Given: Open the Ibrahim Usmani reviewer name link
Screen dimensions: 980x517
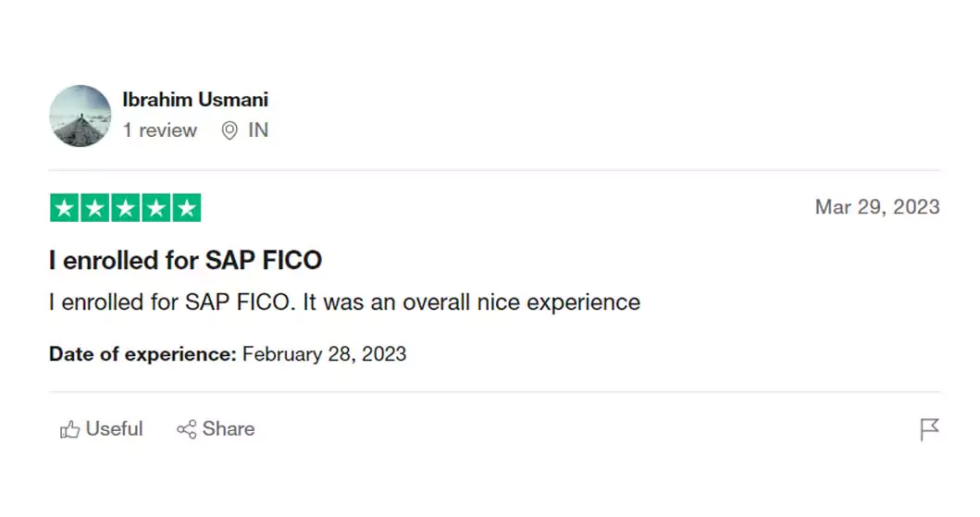Looking at the screenshot, I should click(195, 99).
